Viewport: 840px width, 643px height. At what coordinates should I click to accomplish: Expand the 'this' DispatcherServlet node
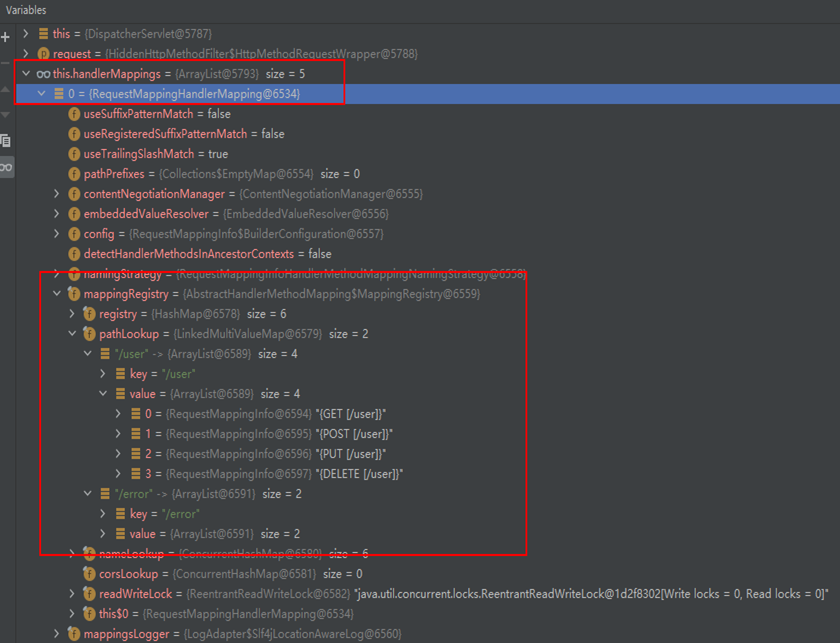click(26, 34)
